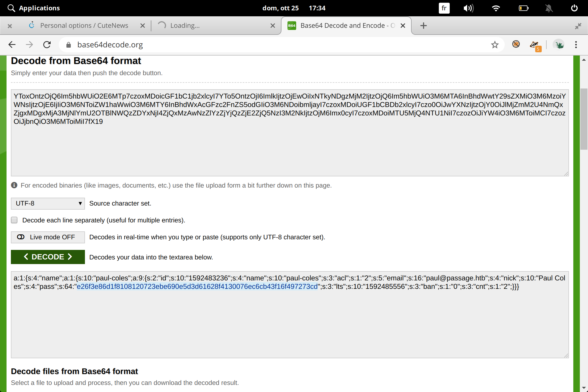Open the fr keyboard layout indicator
The image size is (588, 392).
pos(444,8)
